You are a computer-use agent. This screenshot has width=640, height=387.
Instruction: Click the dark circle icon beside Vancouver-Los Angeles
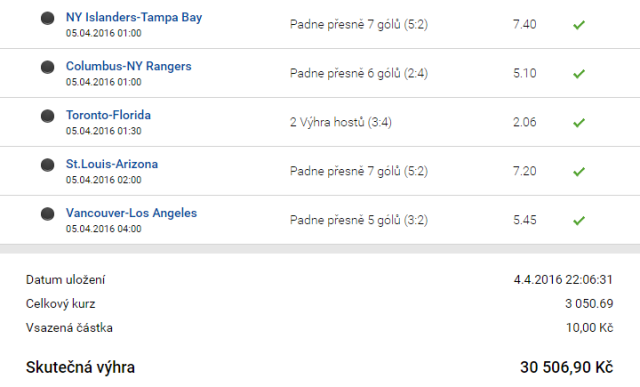(x=48, y=214)
